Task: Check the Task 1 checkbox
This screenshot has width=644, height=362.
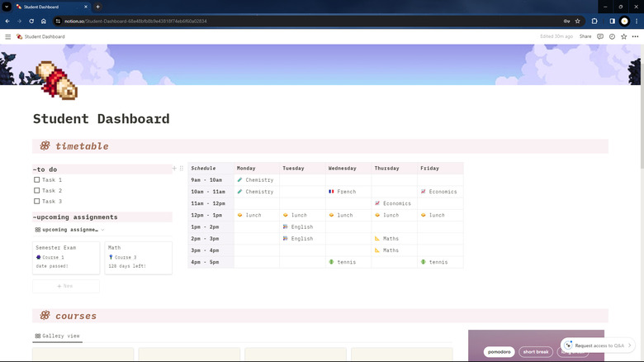Action: click(x=37, y=180)
